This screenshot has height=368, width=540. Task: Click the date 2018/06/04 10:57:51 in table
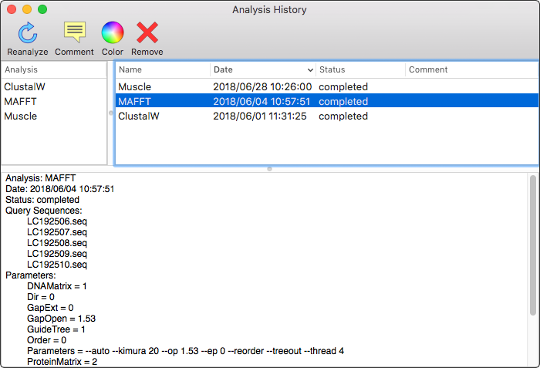click(262, 102)
